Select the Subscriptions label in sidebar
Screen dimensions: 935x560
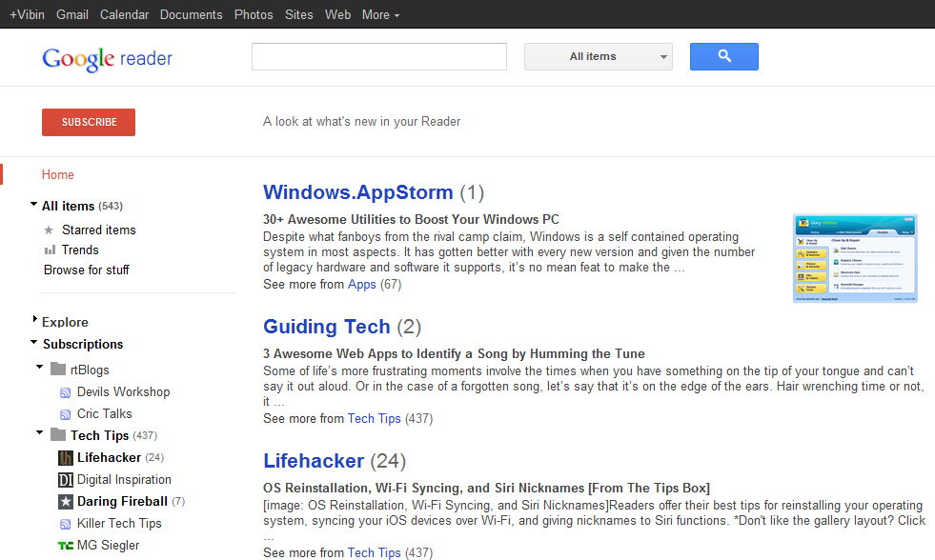pos(83,345)
